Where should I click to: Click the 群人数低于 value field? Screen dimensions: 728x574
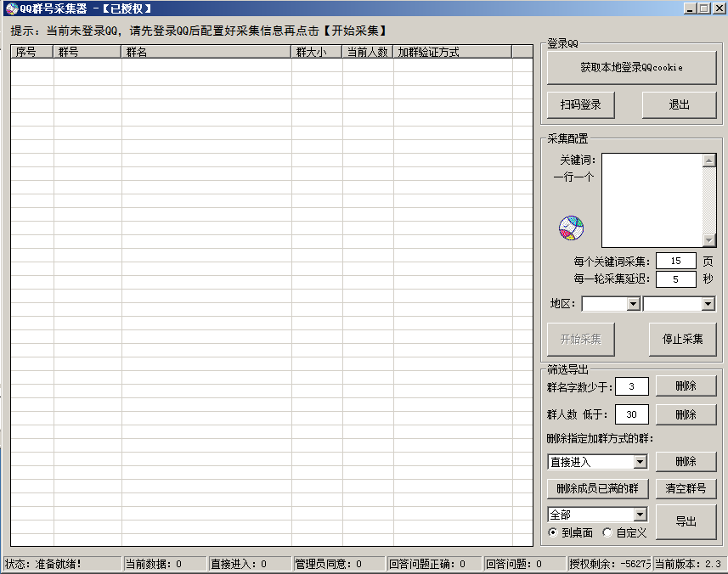click(631, 414)
